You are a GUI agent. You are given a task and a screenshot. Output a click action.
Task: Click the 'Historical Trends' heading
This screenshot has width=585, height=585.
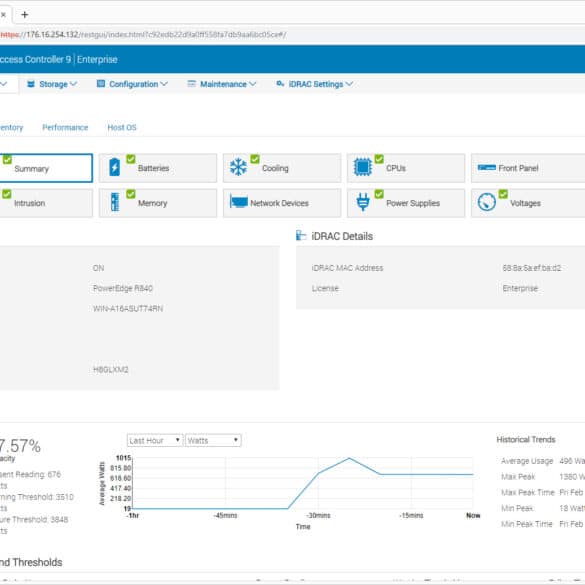(526, 439)
